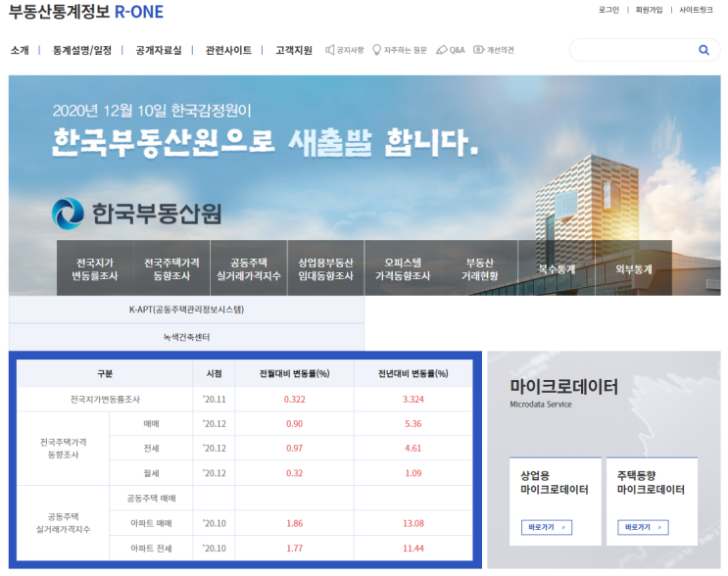Click 바로가기 under 상업용 마이크로데이터
The width and height of the screenshot is (728, 576).
coord(547,527)
